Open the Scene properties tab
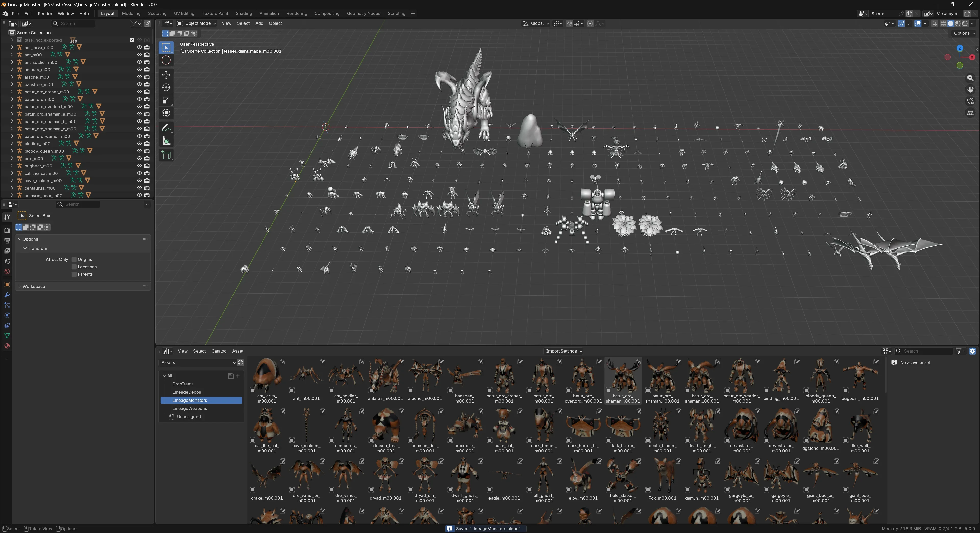This screenshot has width=980, height=533. tap(7, 261)
